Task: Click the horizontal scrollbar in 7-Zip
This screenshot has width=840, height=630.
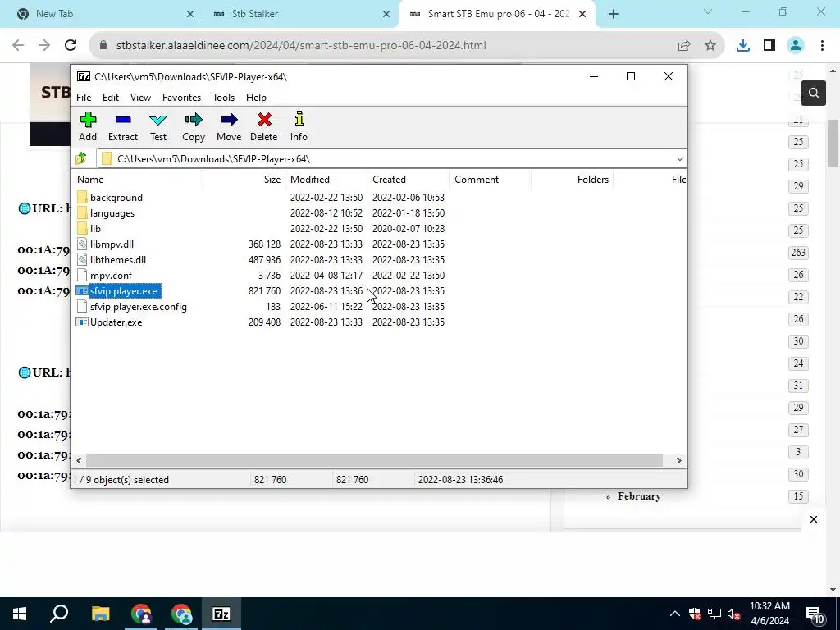Action: pos(374,461)
